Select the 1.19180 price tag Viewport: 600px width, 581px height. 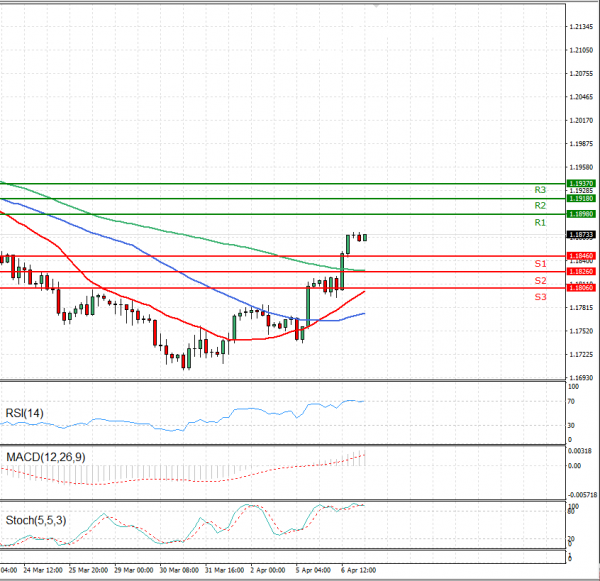(x=581, y=198)
